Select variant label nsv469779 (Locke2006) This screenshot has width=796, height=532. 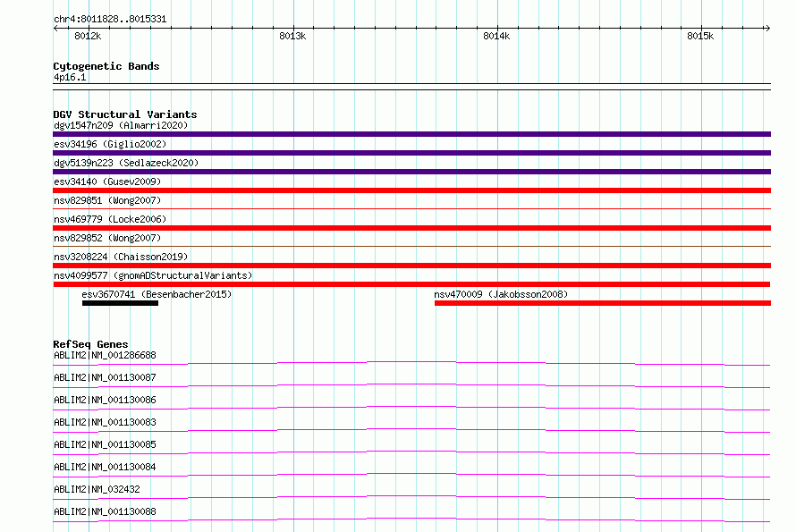tap(110, 219)
